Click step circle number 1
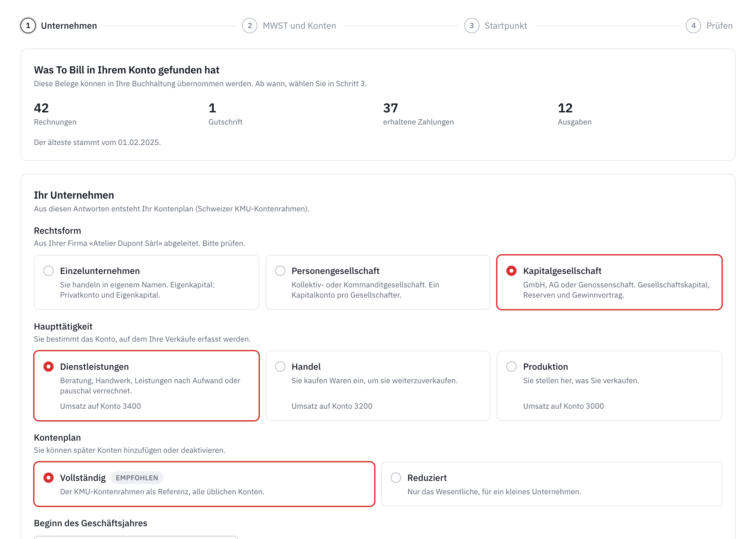 click(x=28, y=26)
